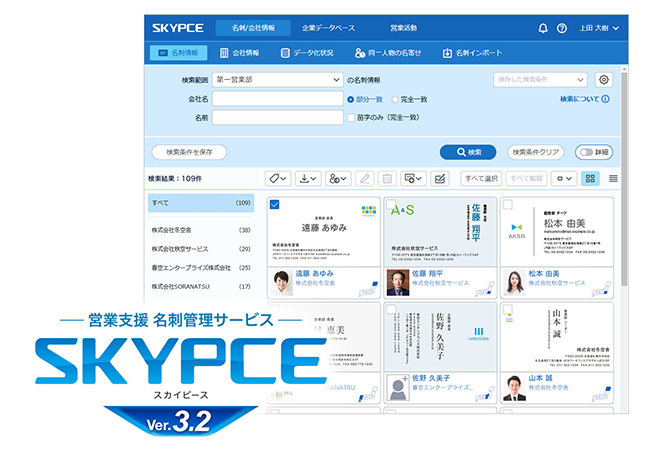Open the download dropdown in toolbar
The width and height of the screenshot is (650, 450).
coord(308,179)
